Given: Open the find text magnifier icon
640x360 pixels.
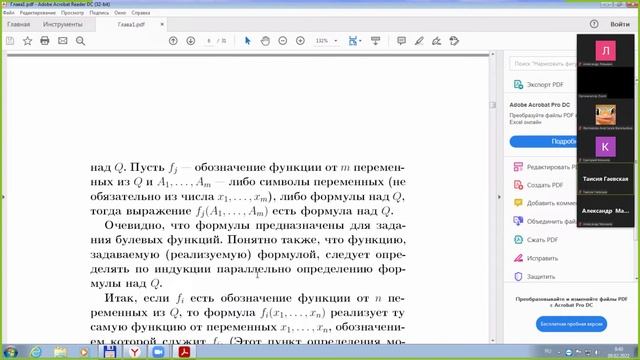Looking at the screenshot, I should point(80,41).
